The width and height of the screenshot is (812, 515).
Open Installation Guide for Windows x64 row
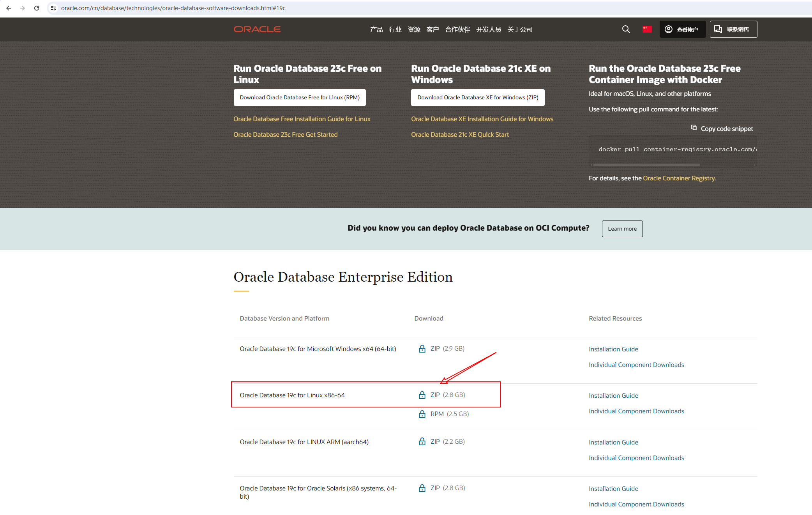(x=613, y=349)
